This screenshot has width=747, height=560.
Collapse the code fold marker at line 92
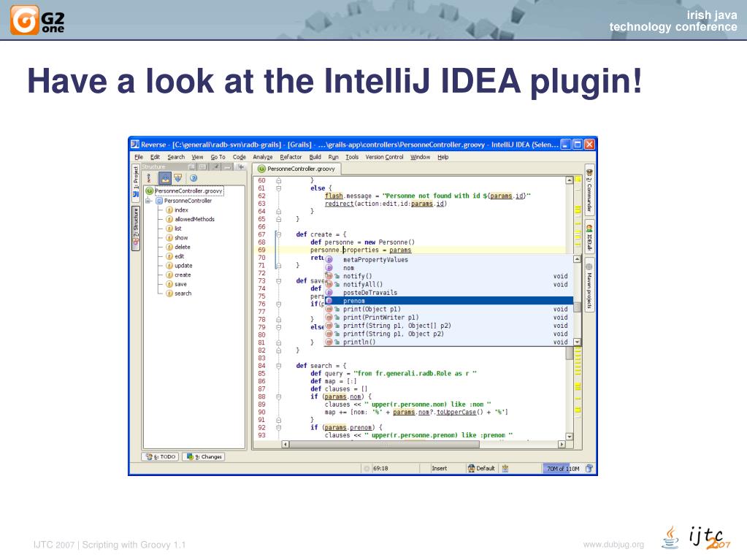tap(279, 428)
